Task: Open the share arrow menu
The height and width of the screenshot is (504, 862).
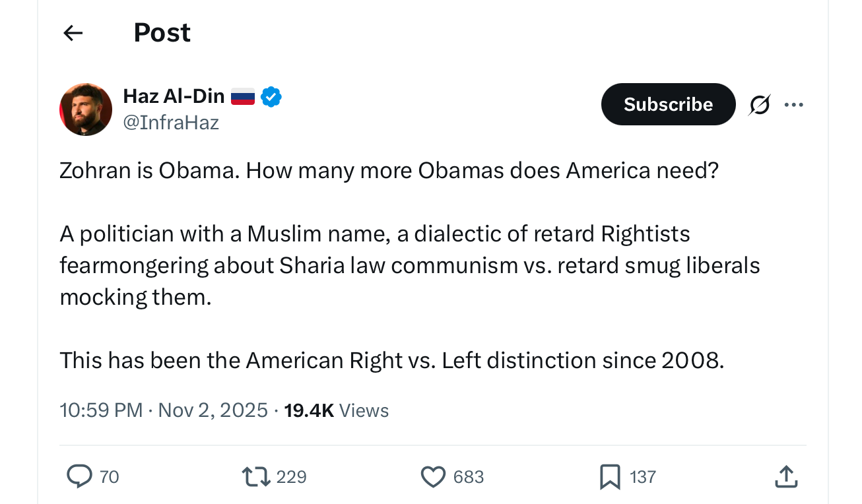Action: [785, 476]
